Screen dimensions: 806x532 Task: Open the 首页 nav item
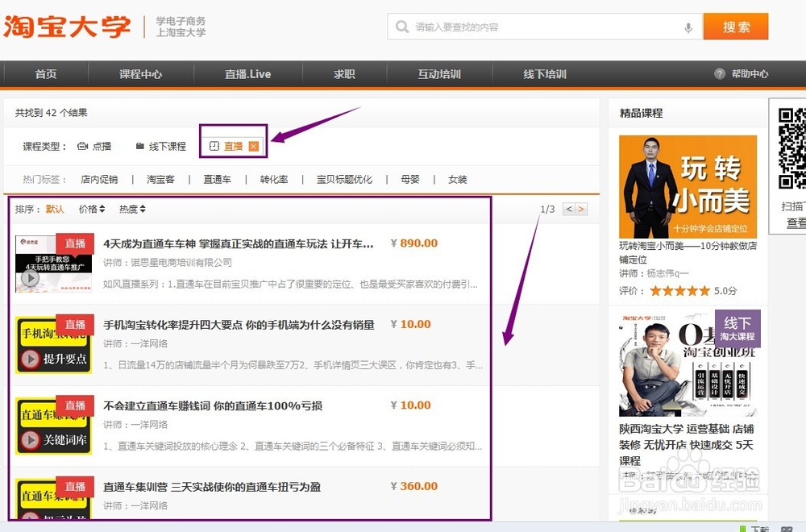coord(46,74)
